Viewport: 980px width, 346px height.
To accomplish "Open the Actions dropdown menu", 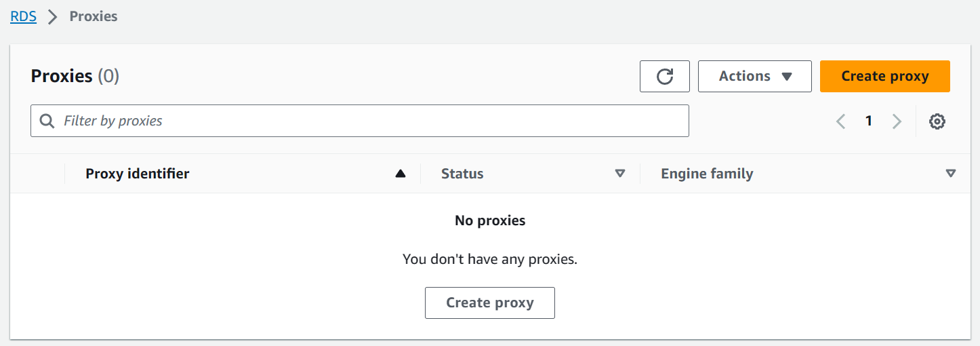I will 754,77.
